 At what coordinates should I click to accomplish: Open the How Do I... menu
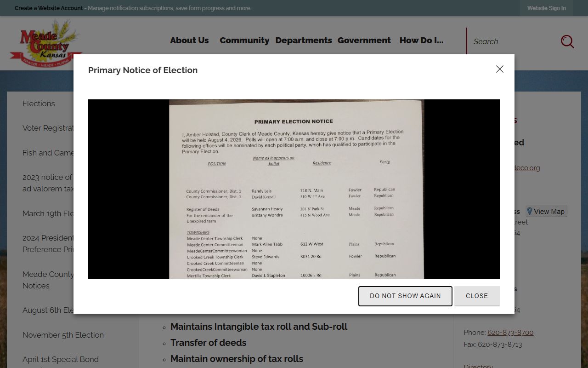(421, 40)
